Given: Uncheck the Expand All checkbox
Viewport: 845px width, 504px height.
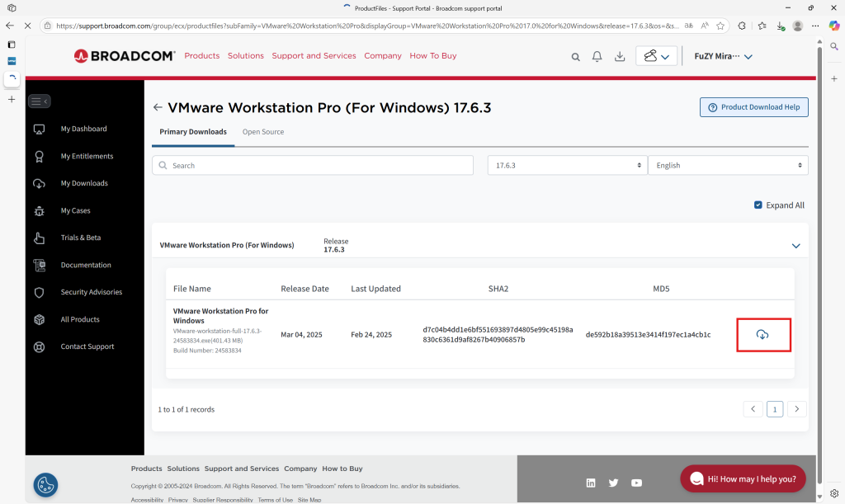Looking at the screenshot, I should (758, 205).
